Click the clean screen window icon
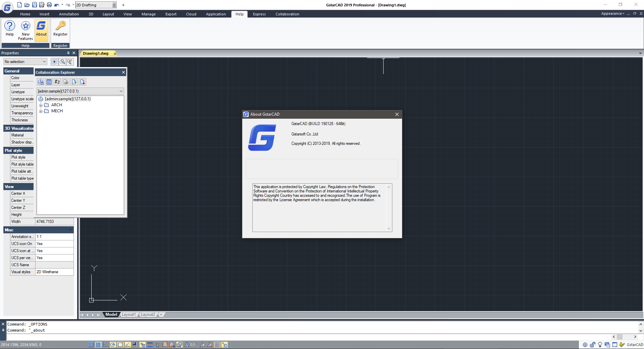 (x=615, y=345)
